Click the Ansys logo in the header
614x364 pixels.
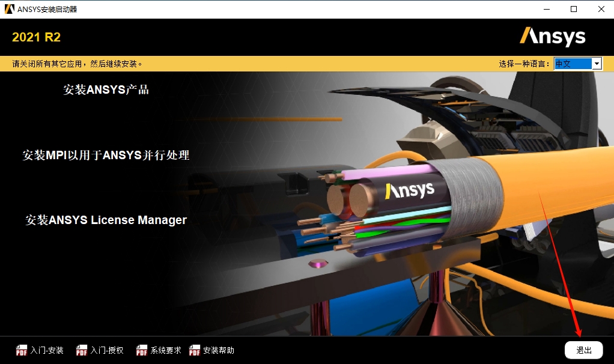[552, 37]
